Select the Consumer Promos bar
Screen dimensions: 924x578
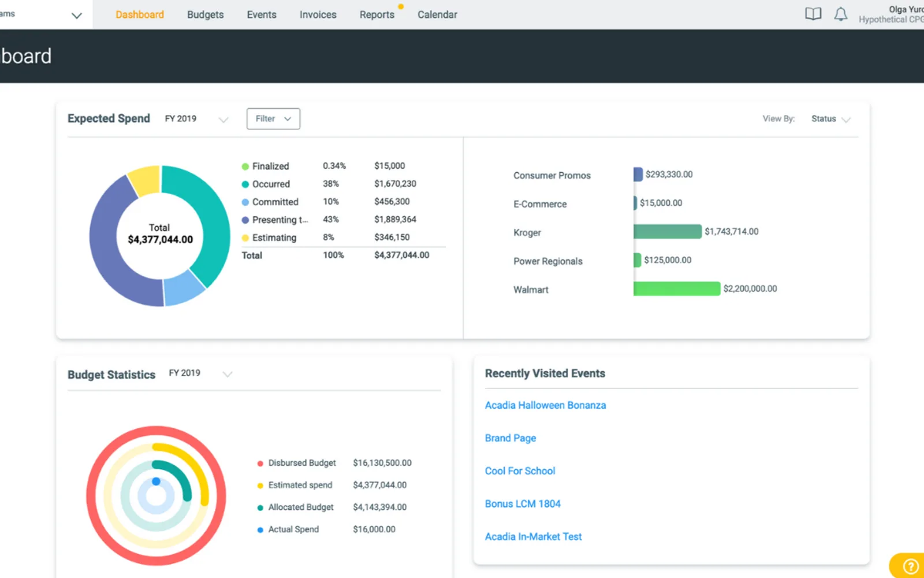[x=638, y=174]
